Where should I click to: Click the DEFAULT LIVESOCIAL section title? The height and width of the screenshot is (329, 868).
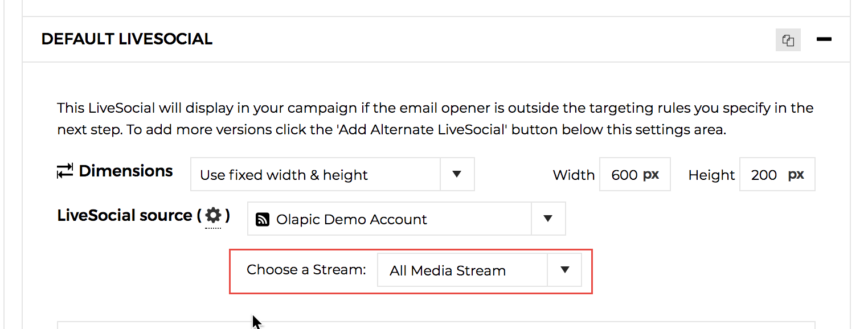pyautogui.click(x=127, y=39)
